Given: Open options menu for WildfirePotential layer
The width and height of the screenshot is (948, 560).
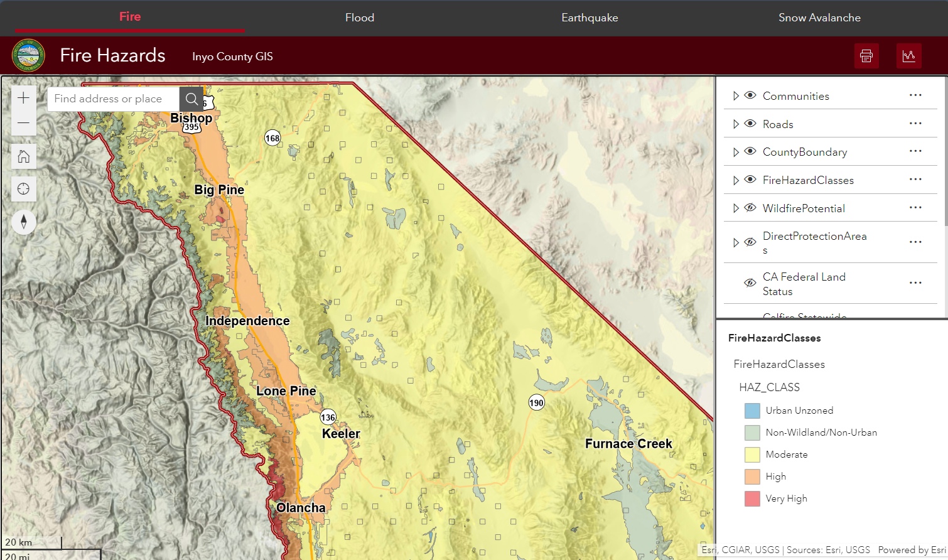Looking at the screenshot, I should click(915, 208).
